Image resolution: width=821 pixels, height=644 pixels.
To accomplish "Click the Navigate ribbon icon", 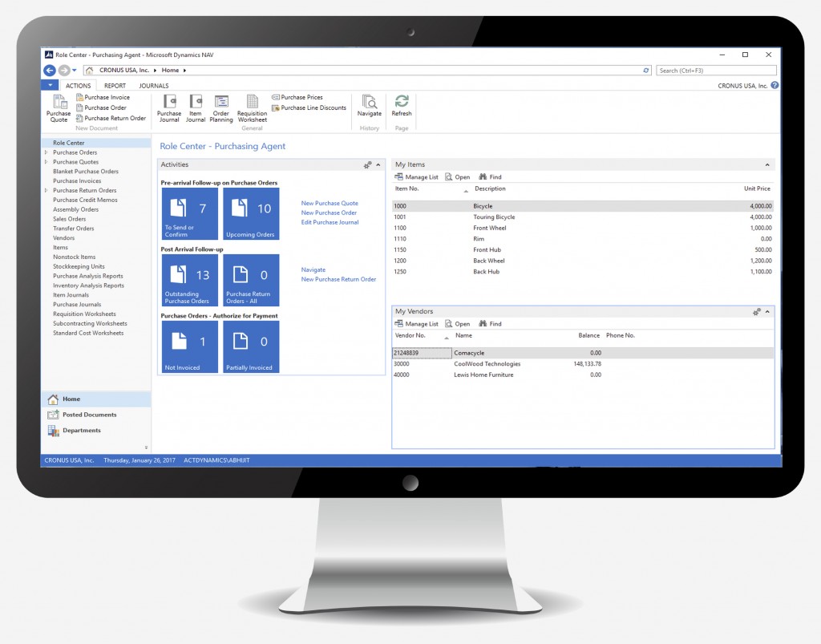I will [x=369, y=105].
